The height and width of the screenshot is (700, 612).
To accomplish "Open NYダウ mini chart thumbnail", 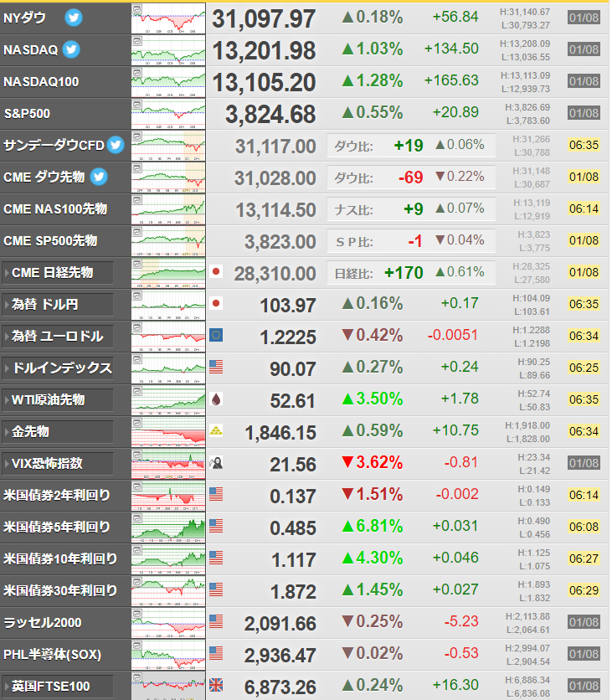I will (x=168, y=18).
